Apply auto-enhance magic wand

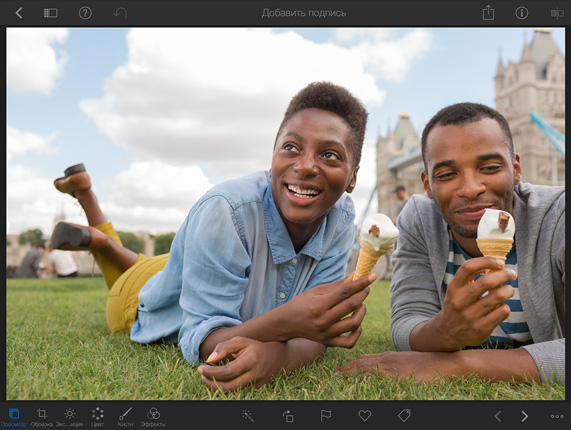pyautogui.click(x=248, y=415)
